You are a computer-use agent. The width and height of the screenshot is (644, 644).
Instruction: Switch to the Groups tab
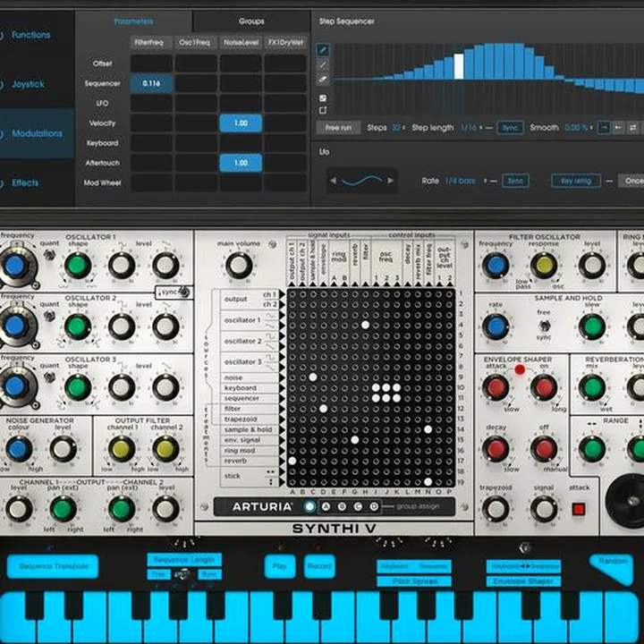click(251, 21)
